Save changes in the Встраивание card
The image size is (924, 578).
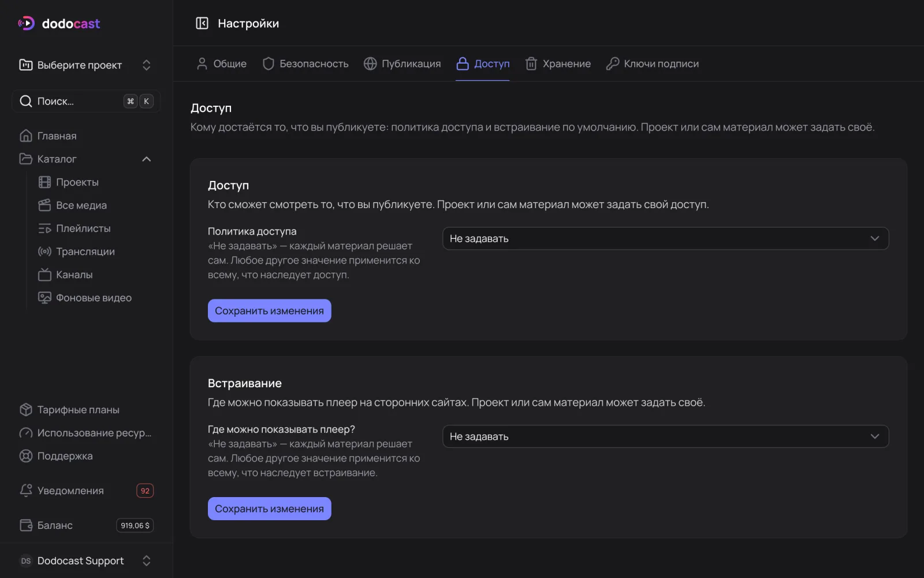pyautogui.click(x=270, y=509)
